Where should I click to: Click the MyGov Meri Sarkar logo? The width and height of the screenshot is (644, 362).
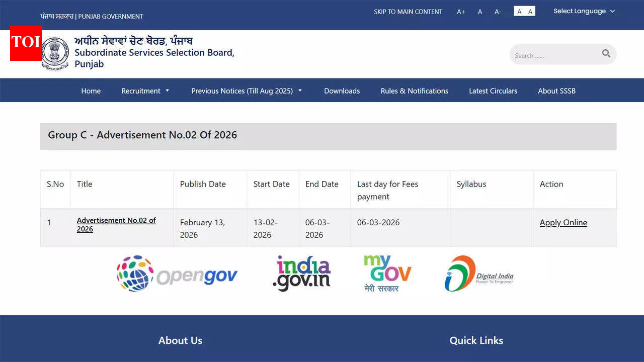(x=387, y=273)
